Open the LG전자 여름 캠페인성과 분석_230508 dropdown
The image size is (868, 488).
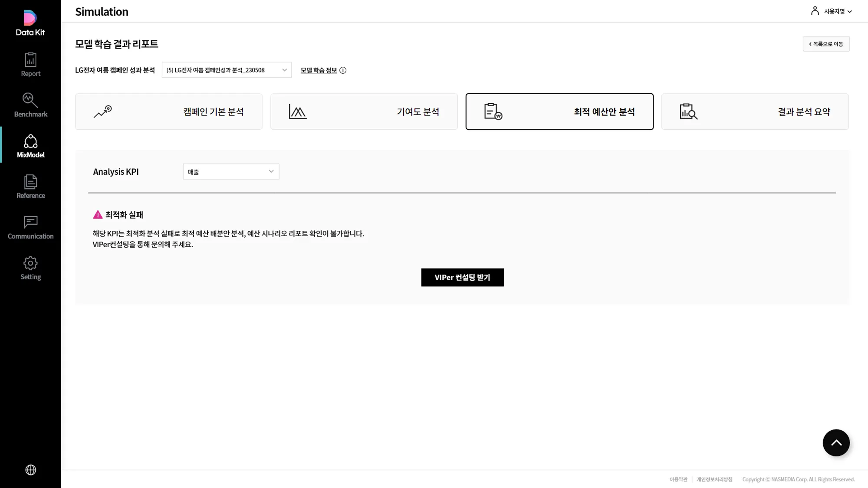pos(227,70)
